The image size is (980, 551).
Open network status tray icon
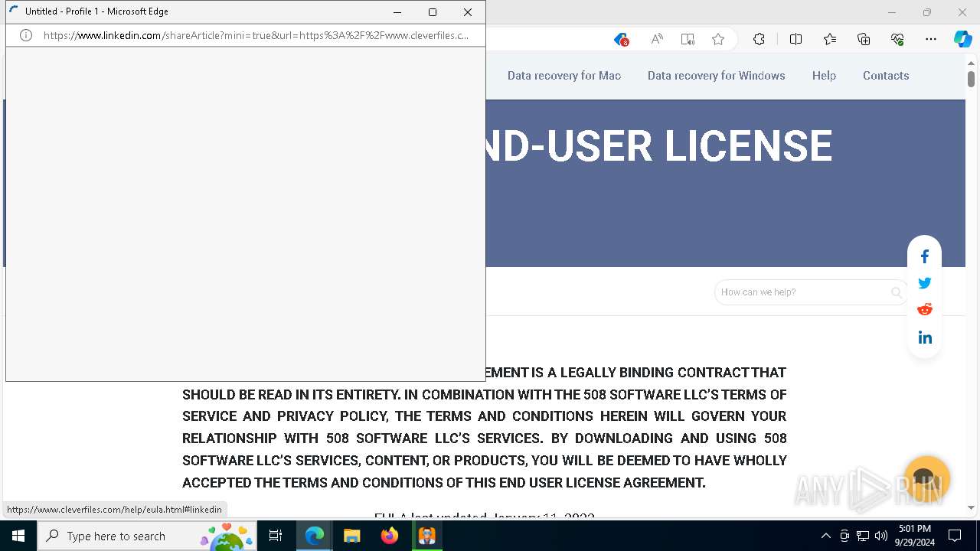(863, 536)
